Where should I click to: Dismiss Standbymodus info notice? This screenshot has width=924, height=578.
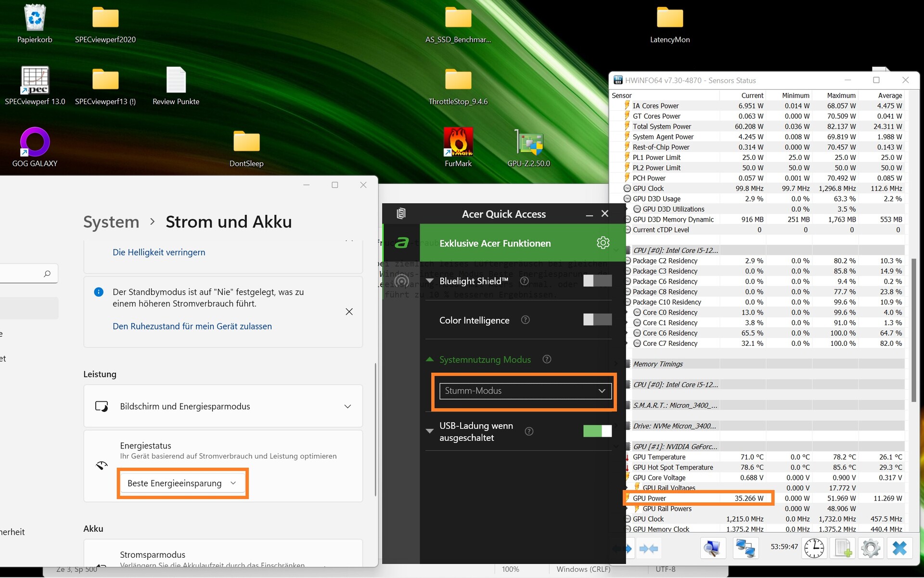pos(349,312)
